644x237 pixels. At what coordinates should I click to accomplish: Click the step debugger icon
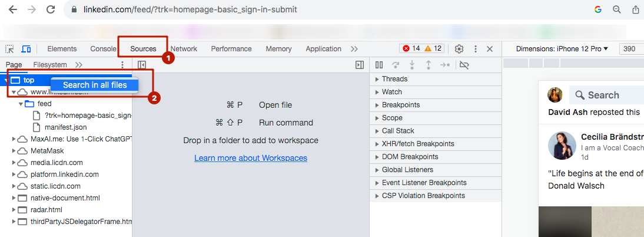445,65
